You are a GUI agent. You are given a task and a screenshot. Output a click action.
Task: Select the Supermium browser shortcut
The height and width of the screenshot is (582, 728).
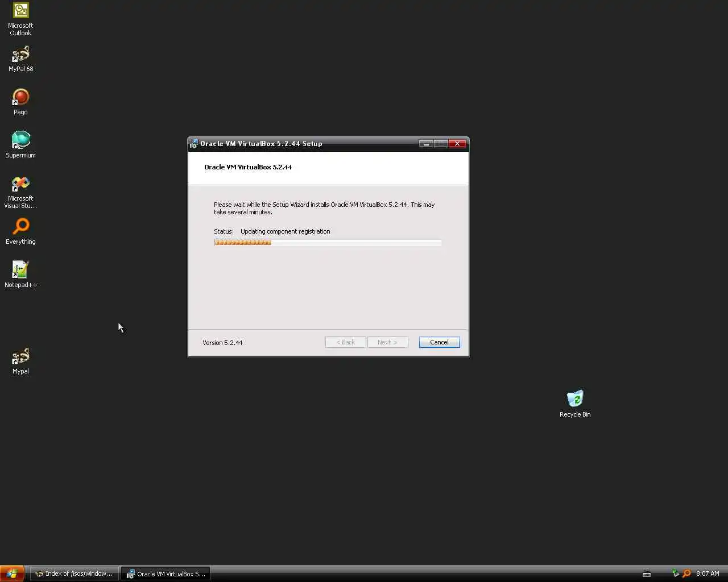tap(20, 145)
